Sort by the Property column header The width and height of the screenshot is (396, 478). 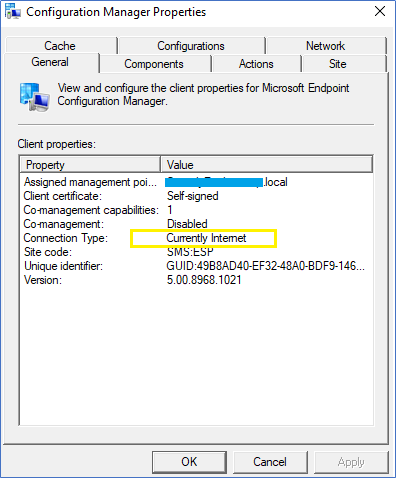coord(90,165)
